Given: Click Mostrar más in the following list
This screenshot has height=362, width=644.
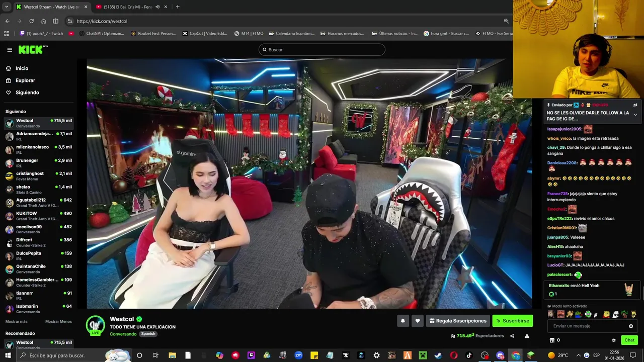Looking at the screenshot, I should 17,321.
